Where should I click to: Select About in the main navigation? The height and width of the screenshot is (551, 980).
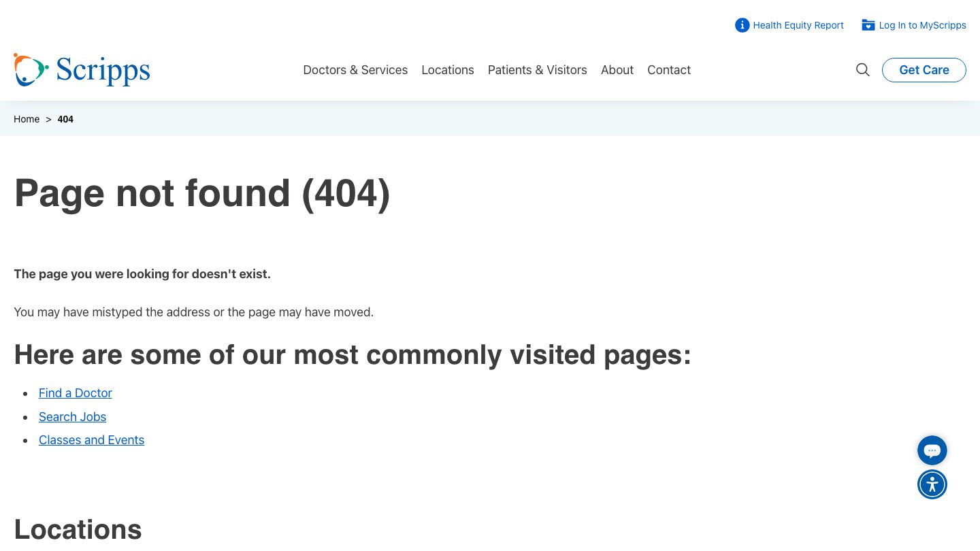point(617,70)
